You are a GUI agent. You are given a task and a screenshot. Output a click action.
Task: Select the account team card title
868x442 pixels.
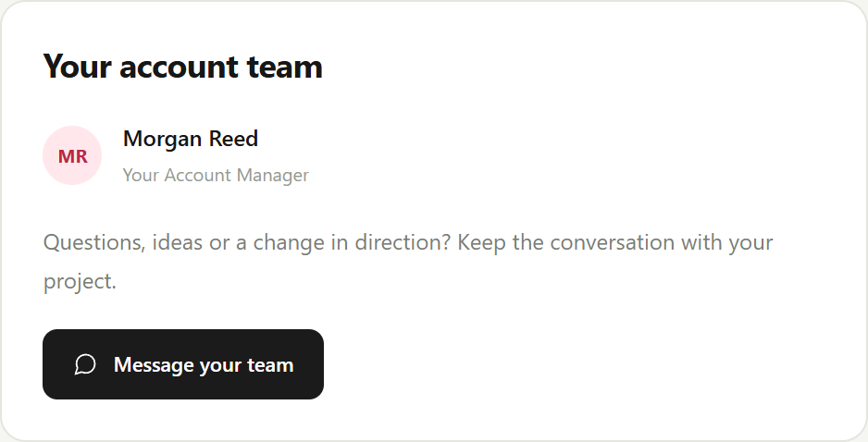[x=182, y=67]
